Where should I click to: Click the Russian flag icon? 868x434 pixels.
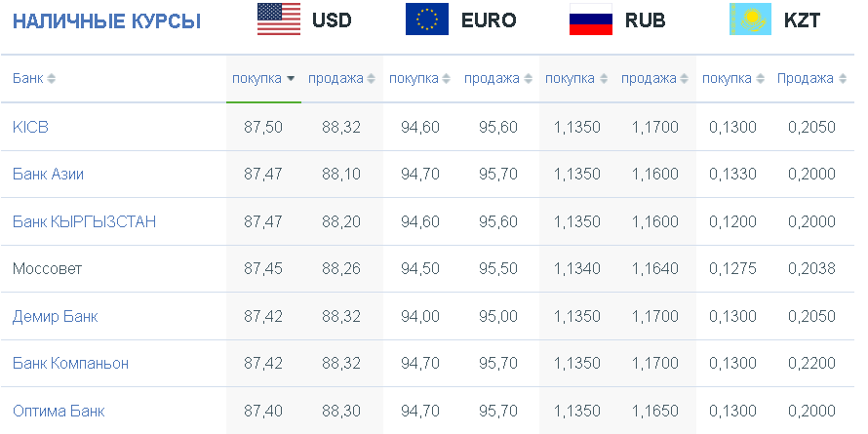click(x=591, y=20)
